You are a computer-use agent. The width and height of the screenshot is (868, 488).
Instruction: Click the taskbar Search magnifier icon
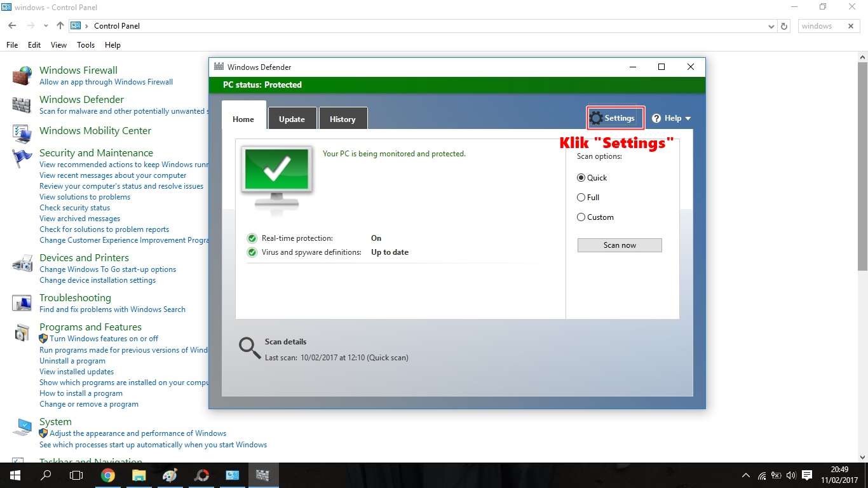click(46, 475)
